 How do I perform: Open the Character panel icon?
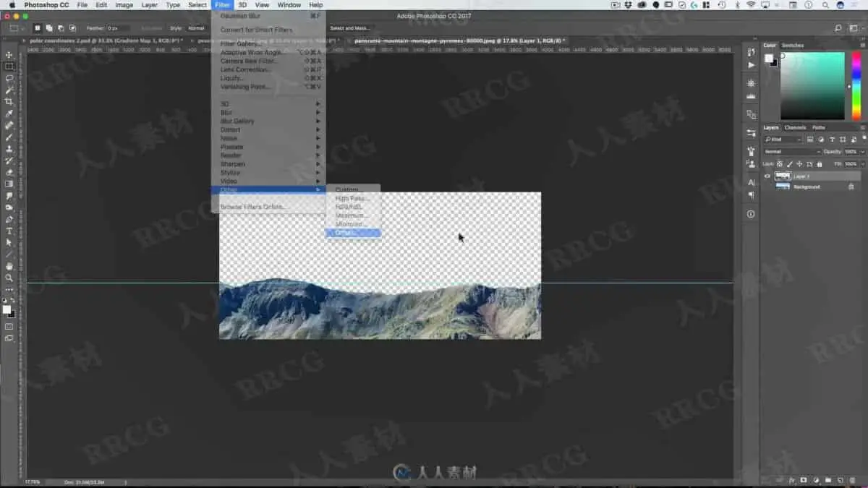751,183
